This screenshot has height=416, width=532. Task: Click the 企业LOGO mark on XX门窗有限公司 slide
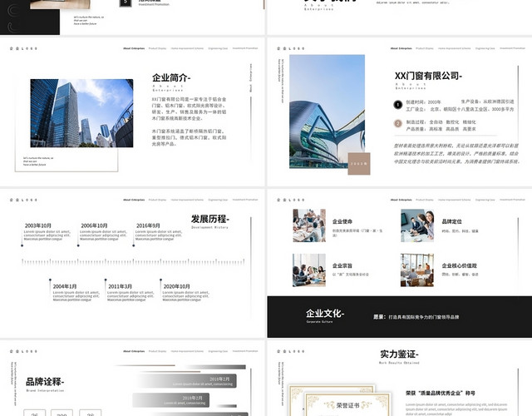(291, 48)
